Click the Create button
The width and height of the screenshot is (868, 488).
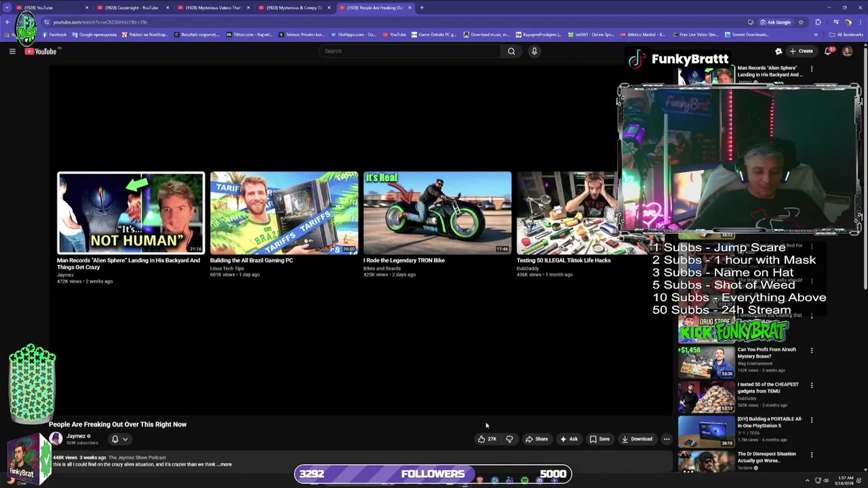[x=800, y=51]
